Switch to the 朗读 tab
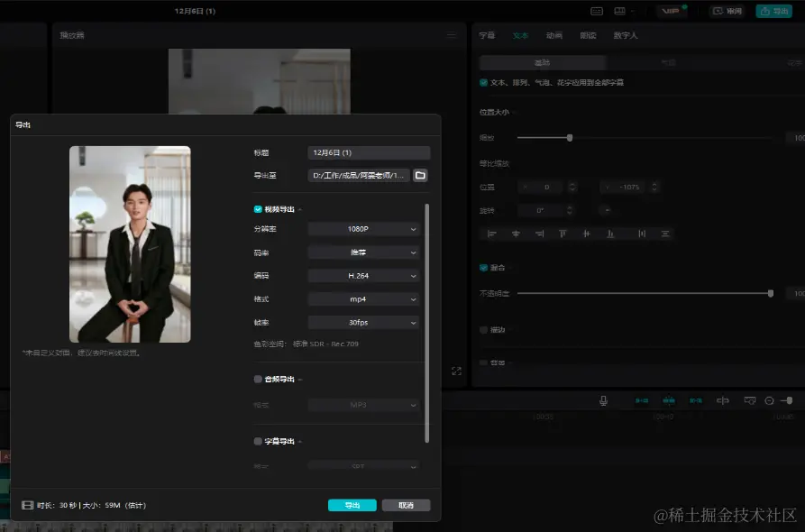The width and height of the screenshot is (805, 532). tap(588, 35)
